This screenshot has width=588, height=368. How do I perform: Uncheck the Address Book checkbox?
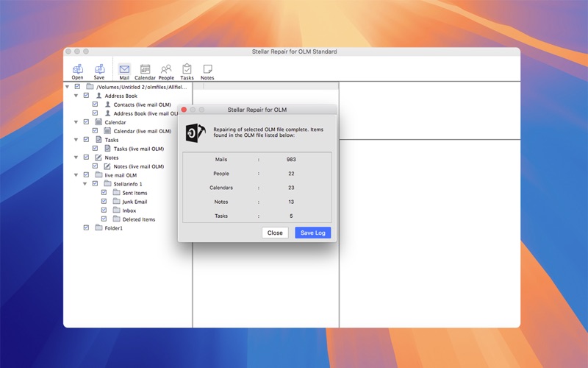tap(86, 96)
